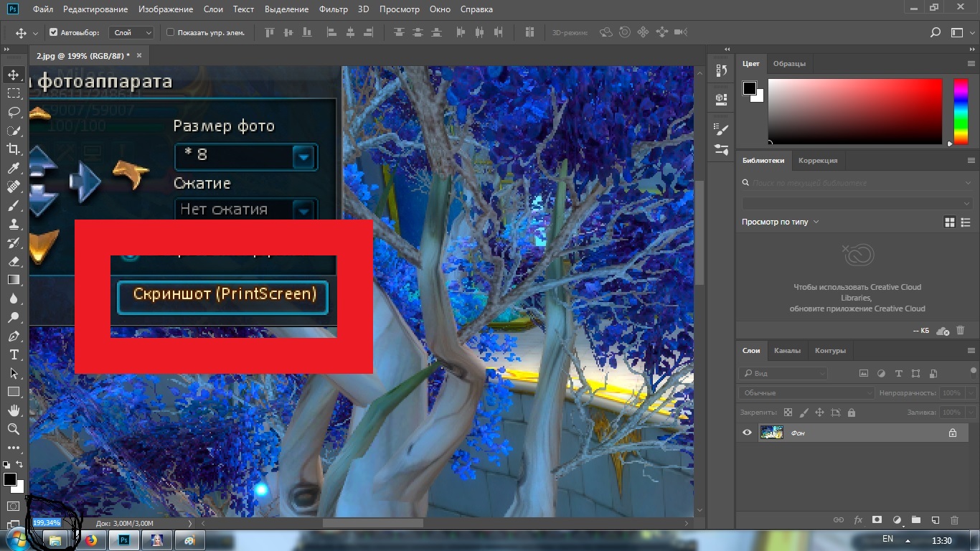The width and height of the screenshot is (980, 551).
Task: Open the Изображение menu
Action: (x=166, y=9)
